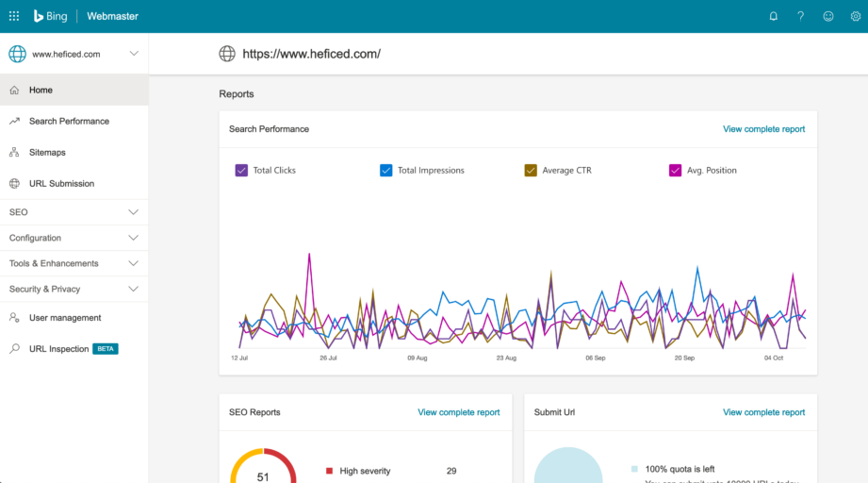Open the settings gear icon
The image size is (868, 483).
click(855, 16)
